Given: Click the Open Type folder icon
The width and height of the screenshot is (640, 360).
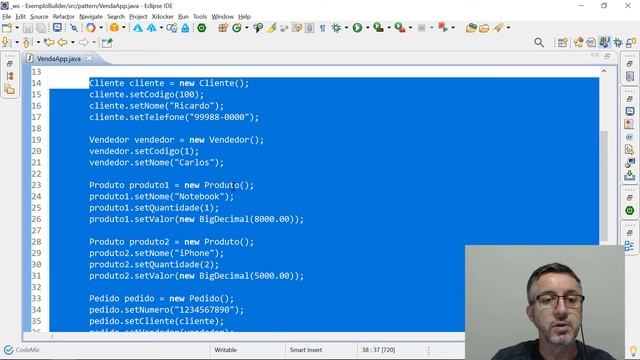Looking at the screenshot, I should (471, 28).
